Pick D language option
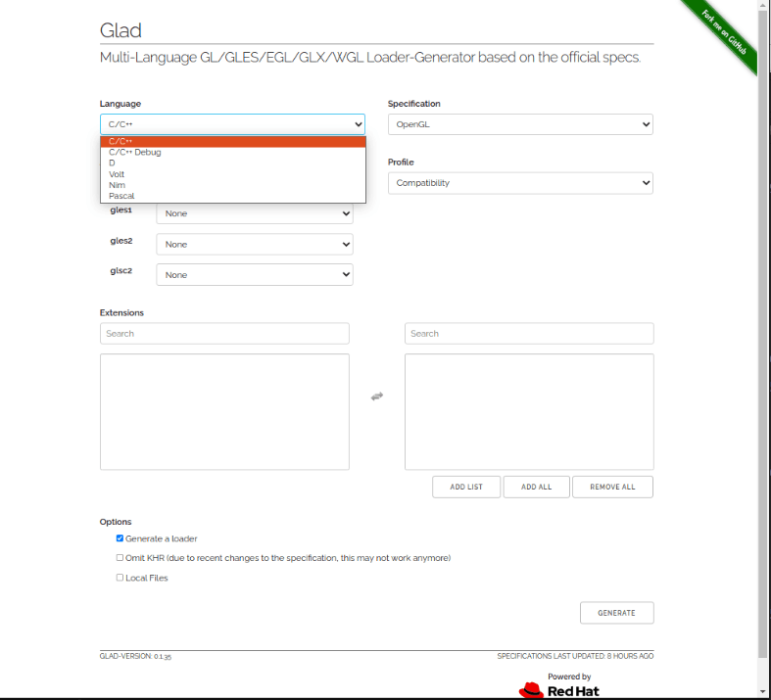The image size is (771, 700). [232, 163]
